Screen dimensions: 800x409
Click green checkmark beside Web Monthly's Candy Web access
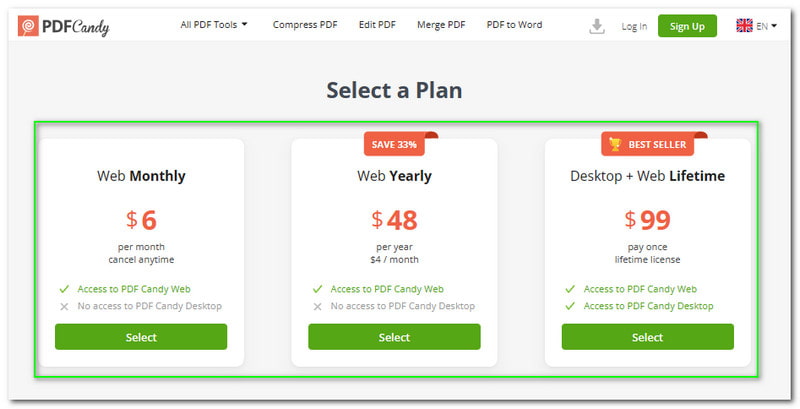64,289
